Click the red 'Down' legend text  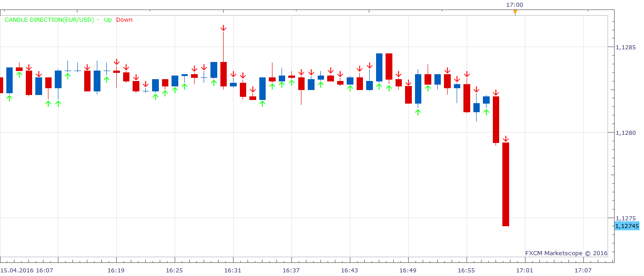(x=124, y=20)
